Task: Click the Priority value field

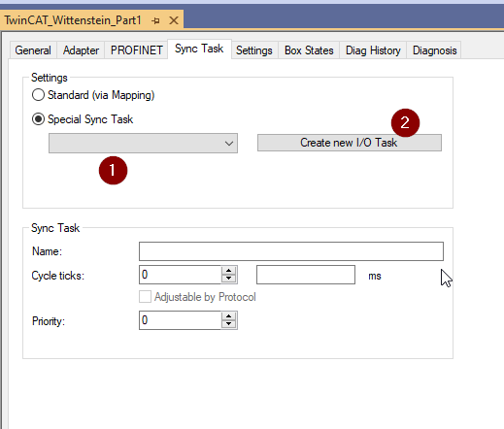Action: (180, 320)
